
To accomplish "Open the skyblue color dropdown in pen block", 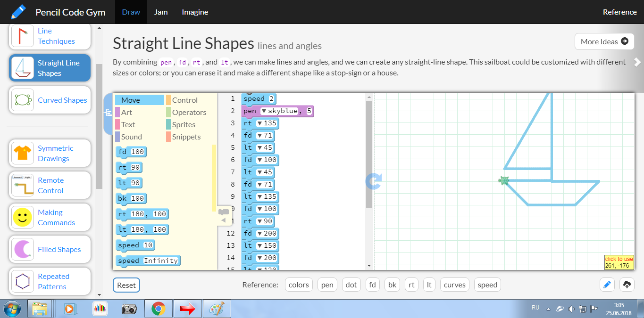I will pyautogui.click(x=264, y=111).
